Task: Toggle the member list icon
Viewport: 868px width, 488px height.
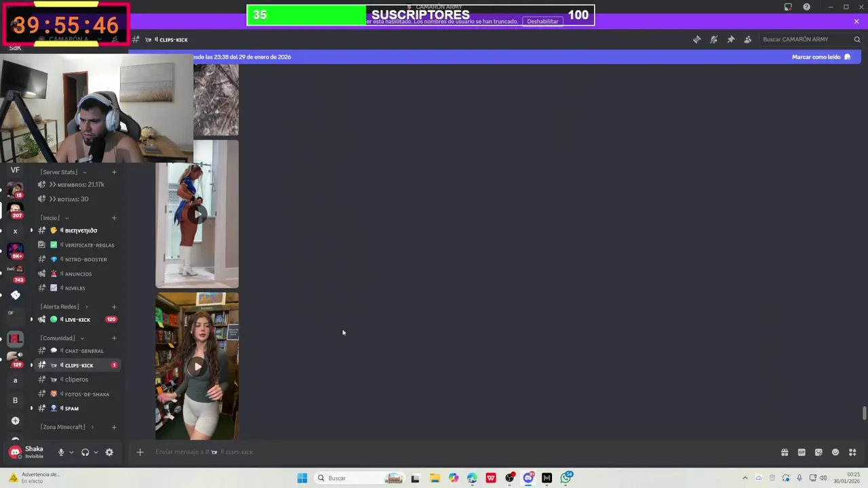Action: pyautogui.click(x=747, y=39)
